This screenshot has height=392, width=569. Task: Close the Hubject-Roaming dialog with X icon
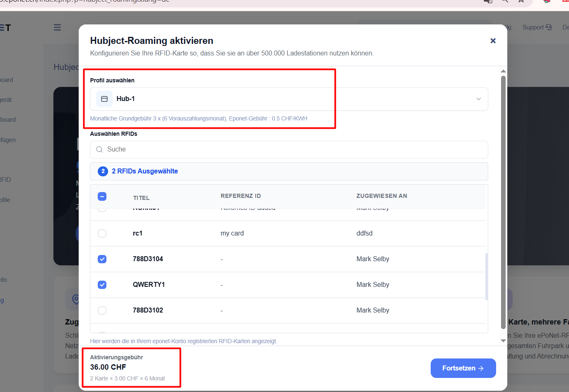[493, 41]
